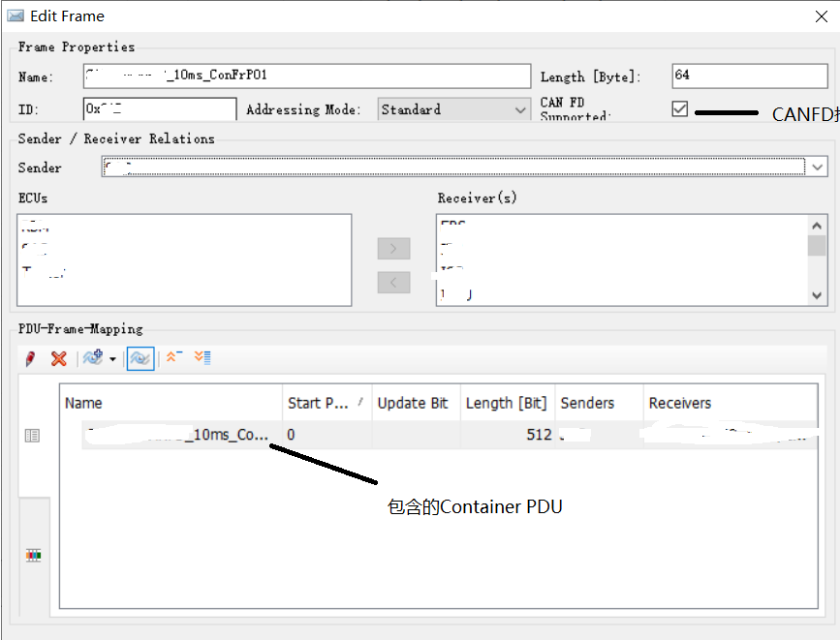Click the move-left arrow button to remove receiver
The width and height of the screenshot is (840, 640).
(393, 283)
